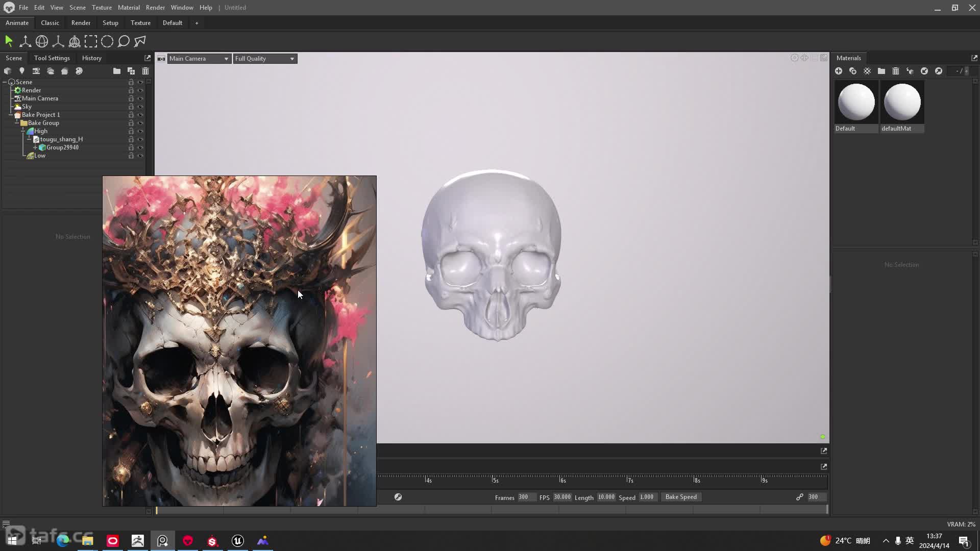
Task: Edit the Frames value field
Action: click(526, 497)
